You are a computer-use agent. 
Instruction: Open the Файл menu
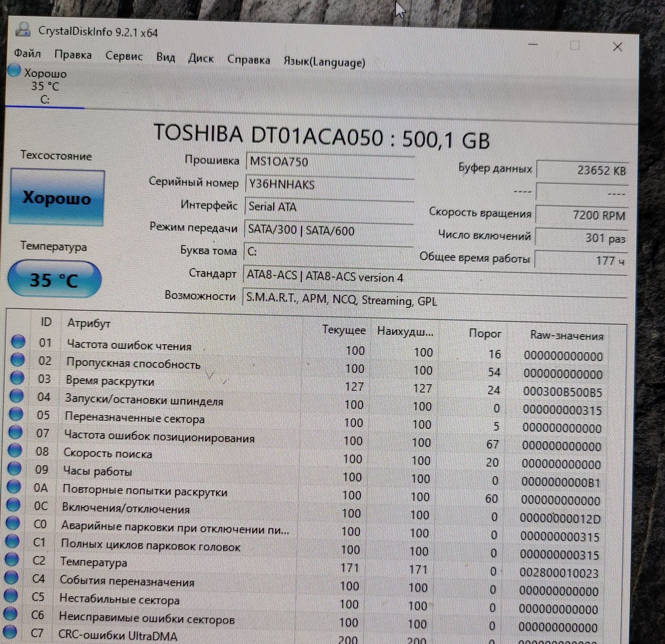(x=27, y=54)
